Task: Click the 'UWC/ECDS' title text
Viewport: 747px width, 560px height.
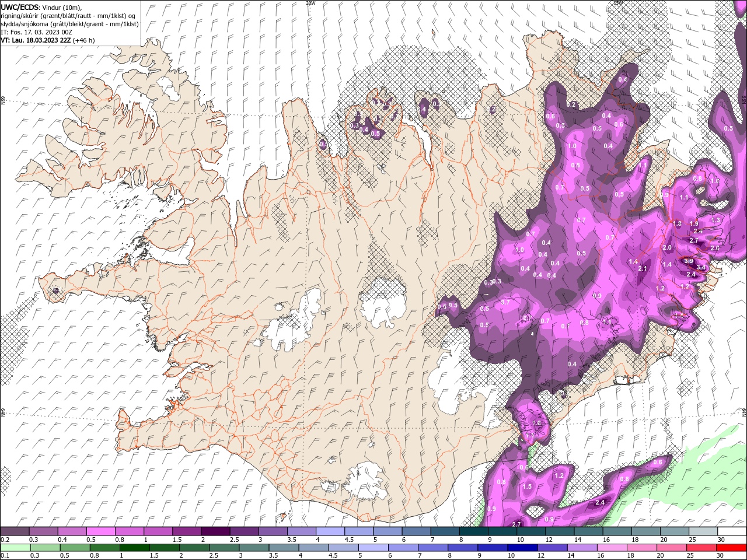Action: [20, 7]
